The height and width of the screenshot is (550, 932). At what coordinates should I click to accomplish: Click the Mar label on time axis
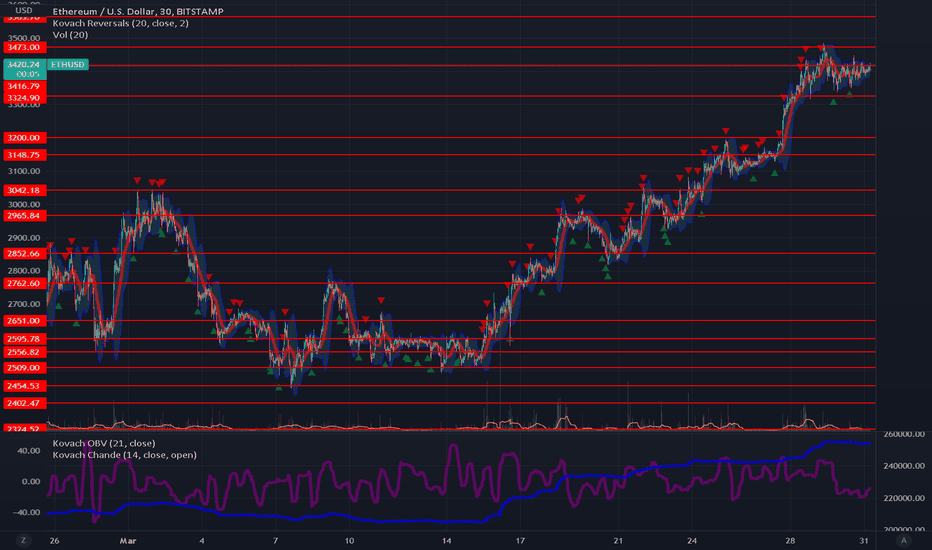tap(128, 540)
